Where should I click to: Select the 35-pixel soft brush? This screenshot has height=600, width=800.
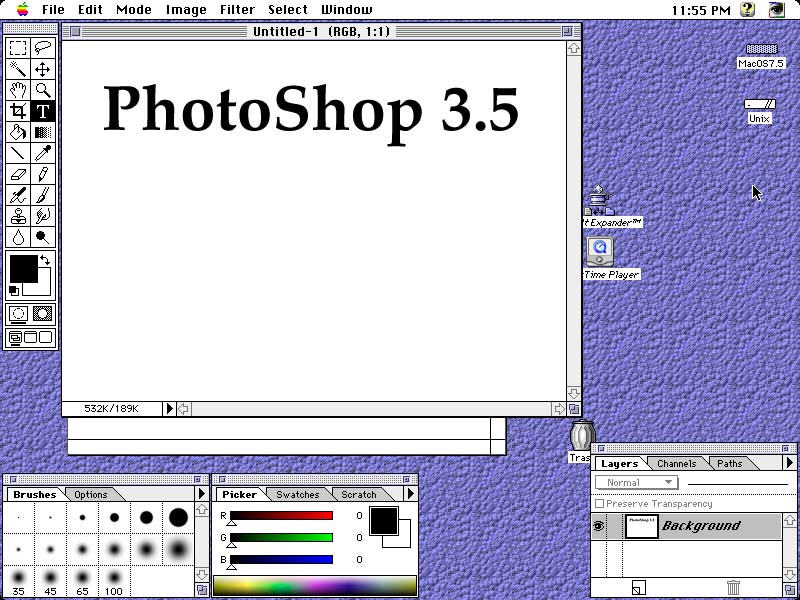point(19,583)
